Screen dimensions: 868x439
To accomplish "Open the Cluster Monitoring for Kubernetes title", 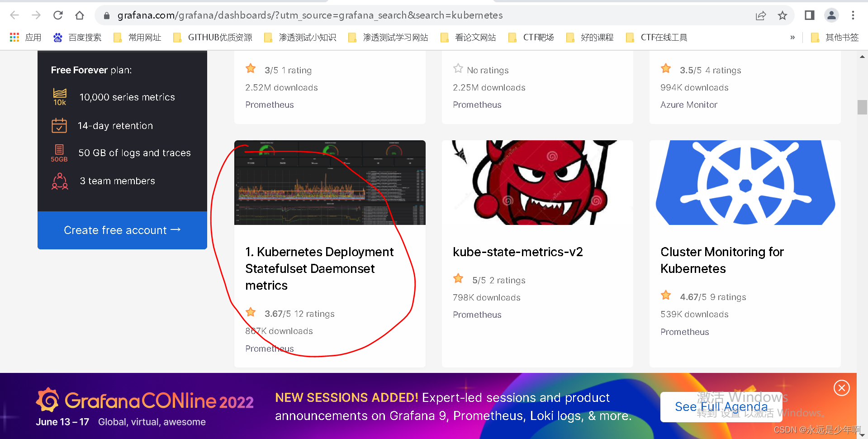I will tap(722, 260).
